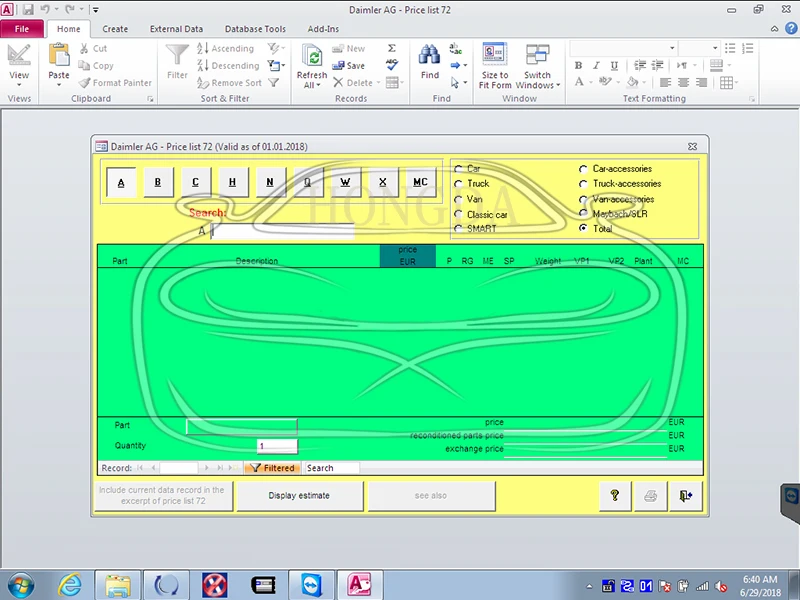
Task: Click Size to Fit Form
Action: pos(494,66)
